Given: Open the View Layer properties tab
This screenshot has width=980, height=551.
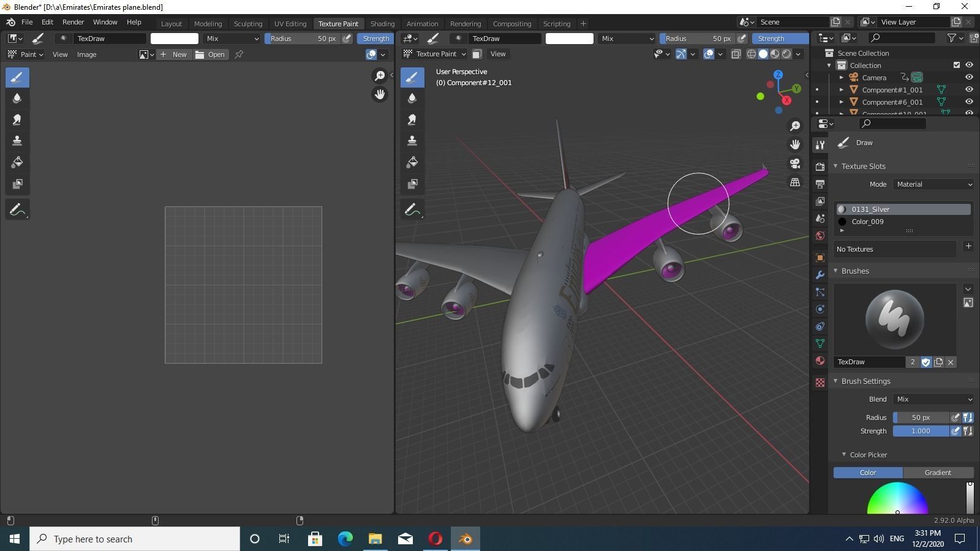Looking at the screenshot, I should coord(820,201).
